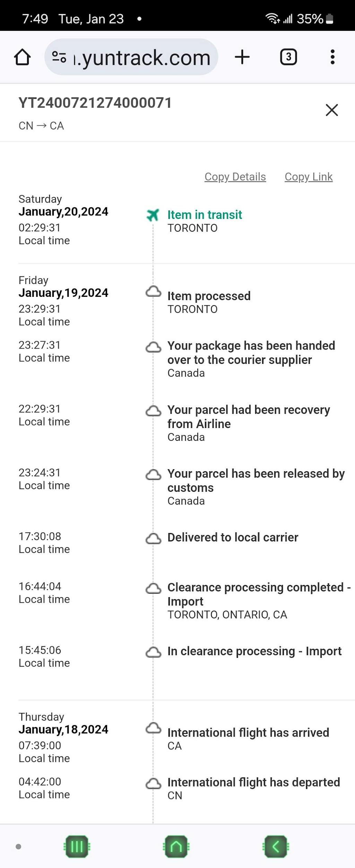Tap the browser home icon
The height and width of the screenshot is (868, 355).
pos(22,57)
